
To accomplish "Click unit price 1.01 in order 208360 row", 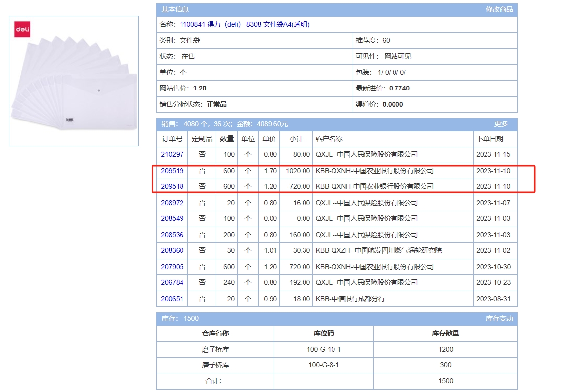I will [x=270, y=251].
